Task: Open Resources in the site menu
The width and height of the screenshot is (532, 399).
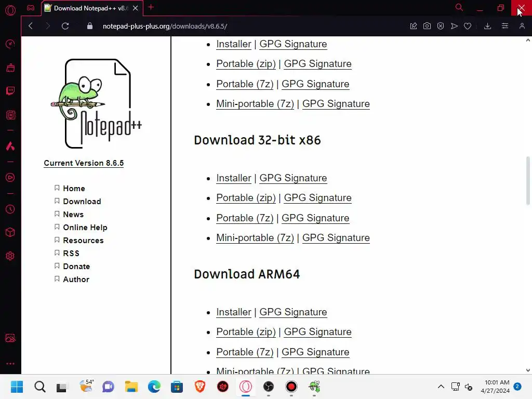Action: (x=83, y=241)
